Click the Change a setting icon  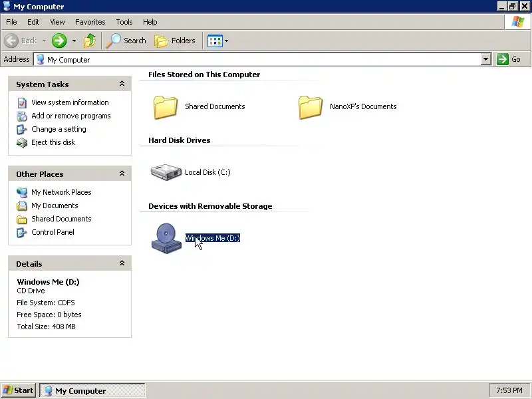[22, 129]
